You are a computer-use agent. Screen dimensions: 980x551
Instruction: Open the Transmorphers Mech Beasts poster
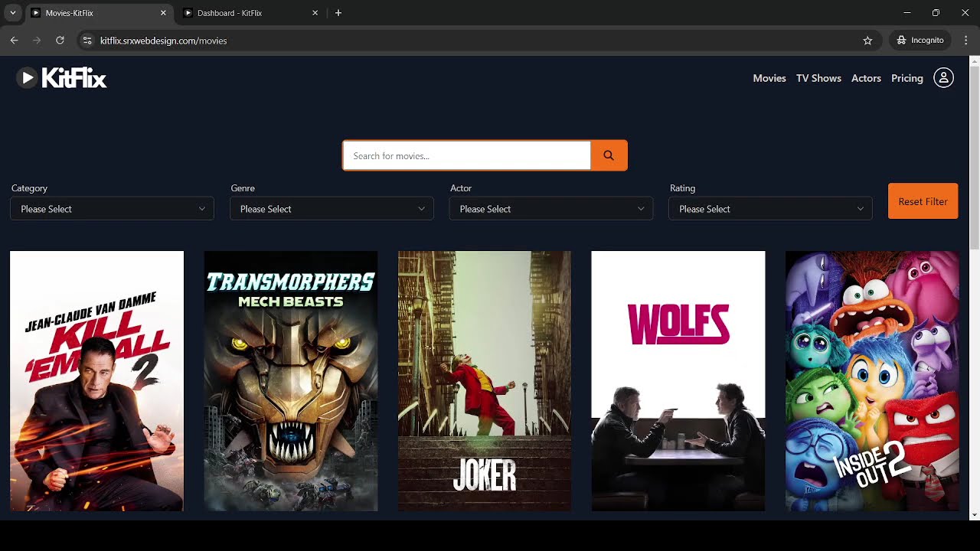coord(291,381)
